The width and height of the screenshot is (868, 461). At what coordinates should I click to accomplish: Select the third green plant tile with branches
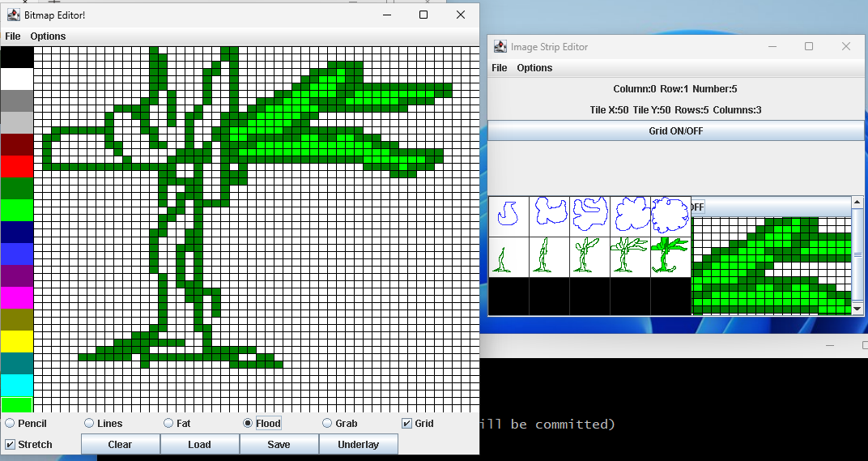[590, 257]
